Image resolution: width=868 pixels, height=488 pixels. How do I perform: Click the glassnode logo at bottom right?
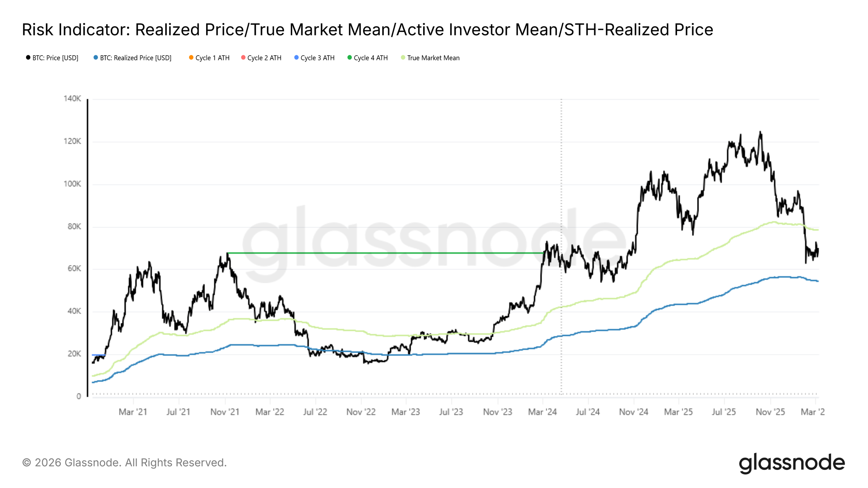click(791, 463)
